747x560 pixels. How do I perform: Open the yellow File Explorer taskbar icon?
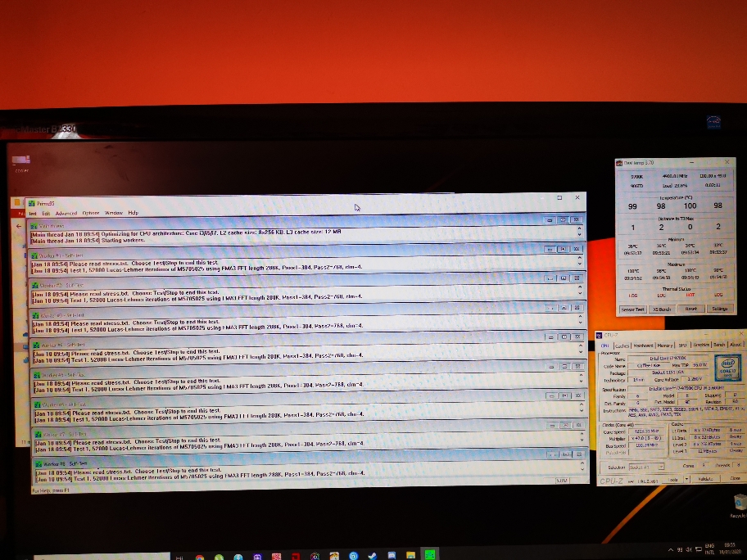tap(410, 555)
